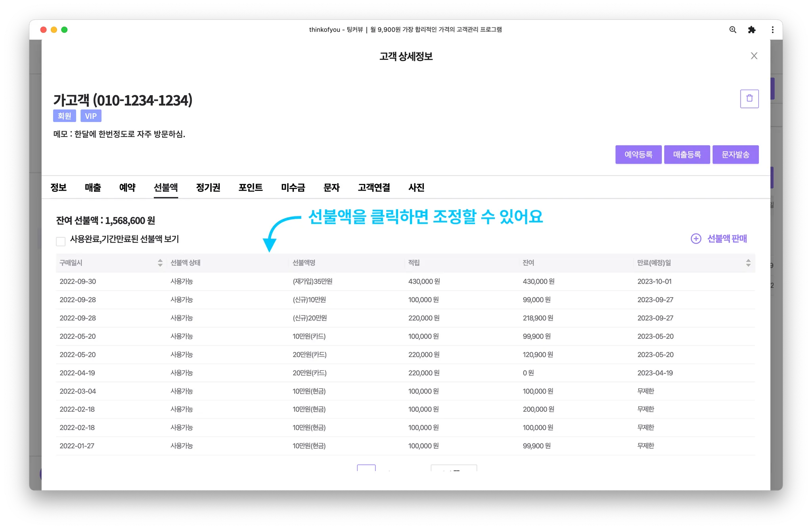This screenshot has height=529, width=812.
Task: Select the 사진 tab
Action: point(416,187)
